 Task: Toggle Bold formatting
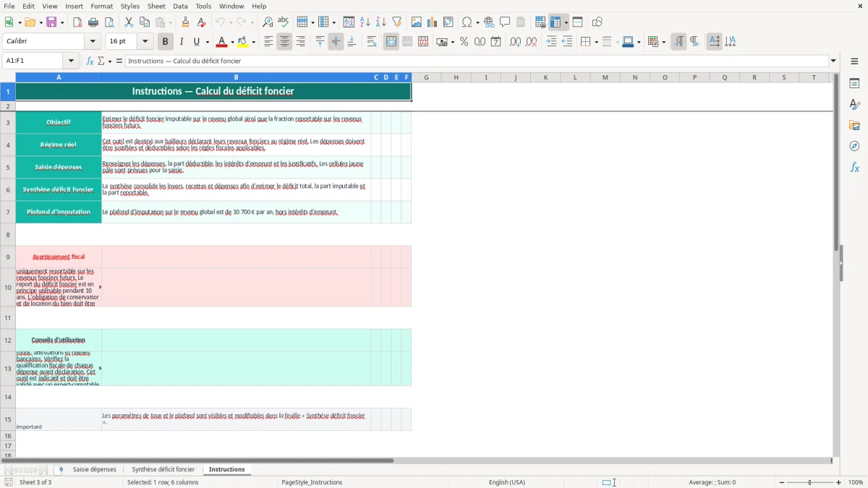(x=165, y=42)
